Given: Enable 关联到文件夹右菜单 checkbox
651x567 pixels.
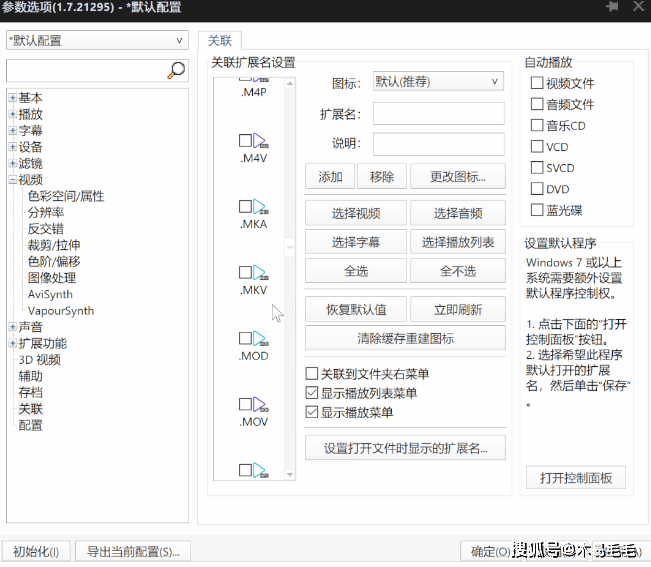Looking at the screenshot, I should coord(312,374).
